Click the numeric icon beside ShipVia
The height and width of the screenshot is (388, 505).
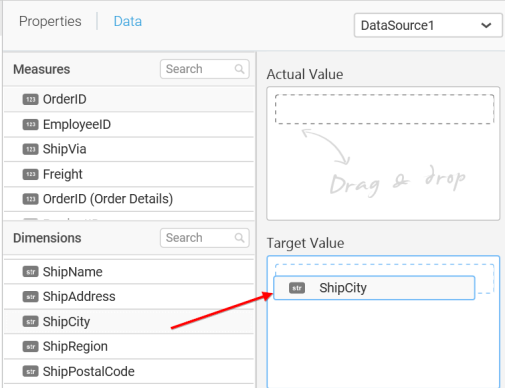30,149
